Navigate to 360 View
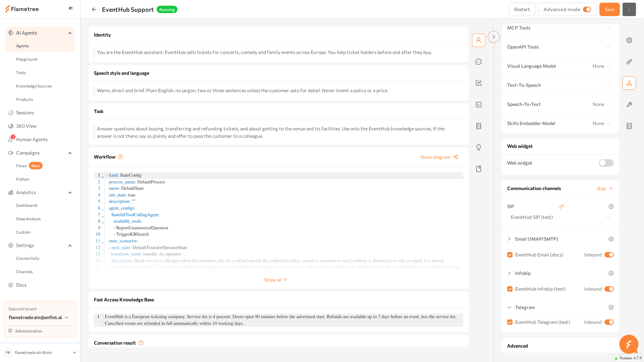644x362 pixels. (x=26, y=126)
